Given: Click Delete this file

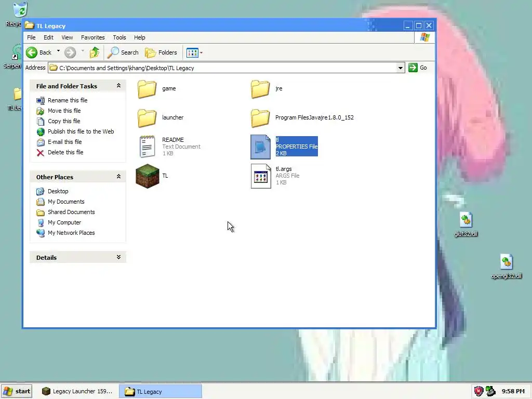Looking at the screenshot, I should tap(65, 152).
